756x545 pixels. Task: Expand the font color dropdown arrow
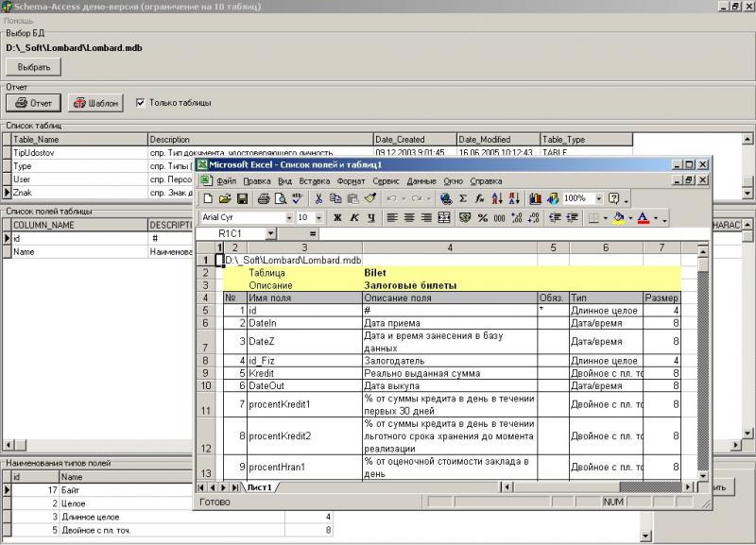(656, 218)
